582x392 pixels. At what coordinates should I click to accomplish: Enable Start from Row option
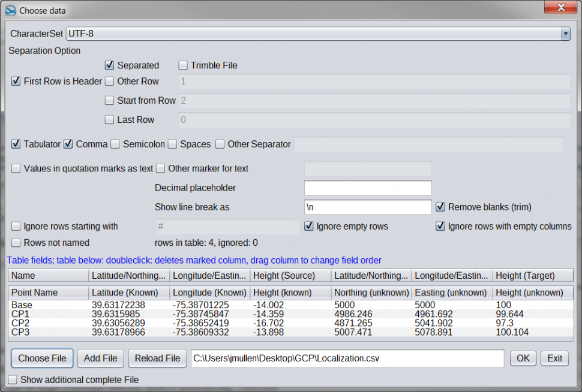pos(110,101)
